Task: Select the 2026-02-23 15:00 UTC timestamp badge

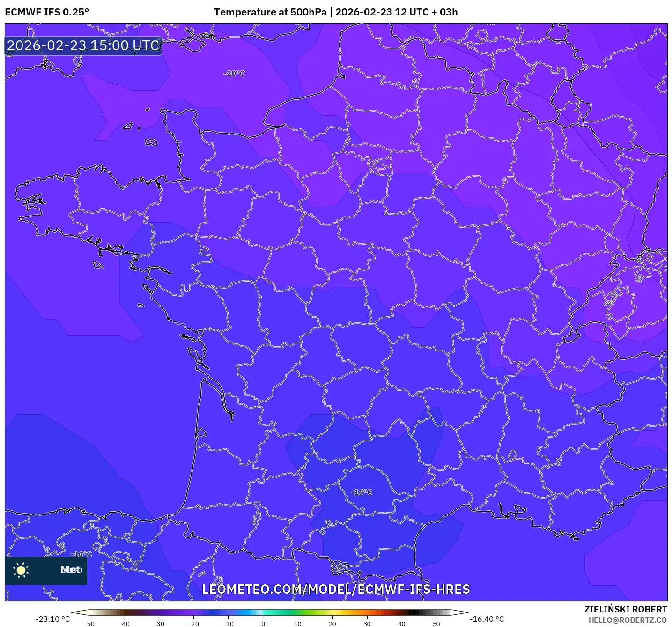Action: click(x=83, y=45)
